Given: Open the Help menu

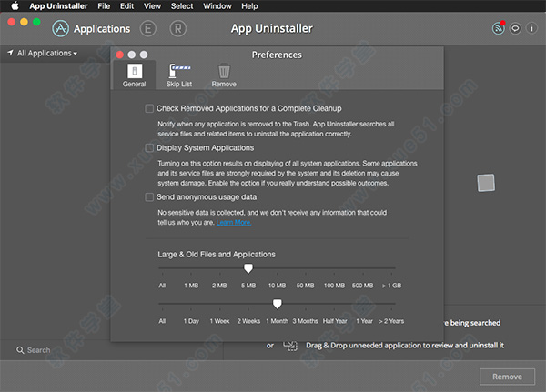Looking at the screenshot, I should coord(249,6).
